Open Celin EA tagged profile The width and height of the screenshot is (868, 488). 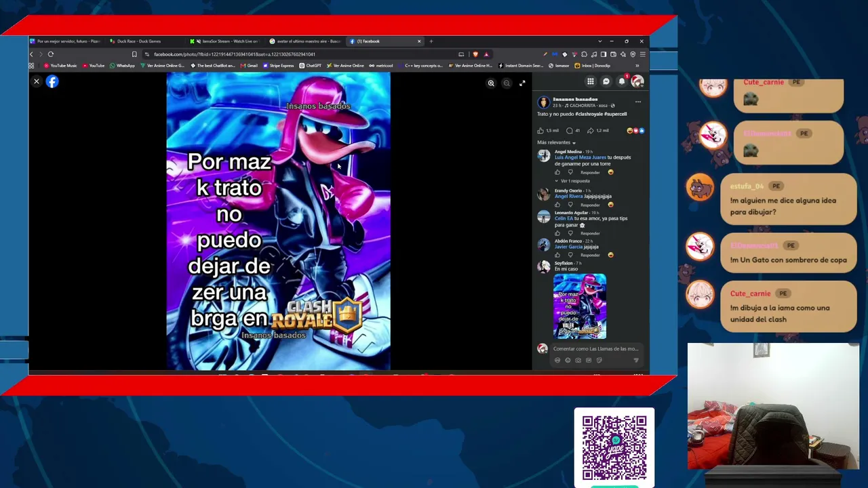[x=564, y=218]
